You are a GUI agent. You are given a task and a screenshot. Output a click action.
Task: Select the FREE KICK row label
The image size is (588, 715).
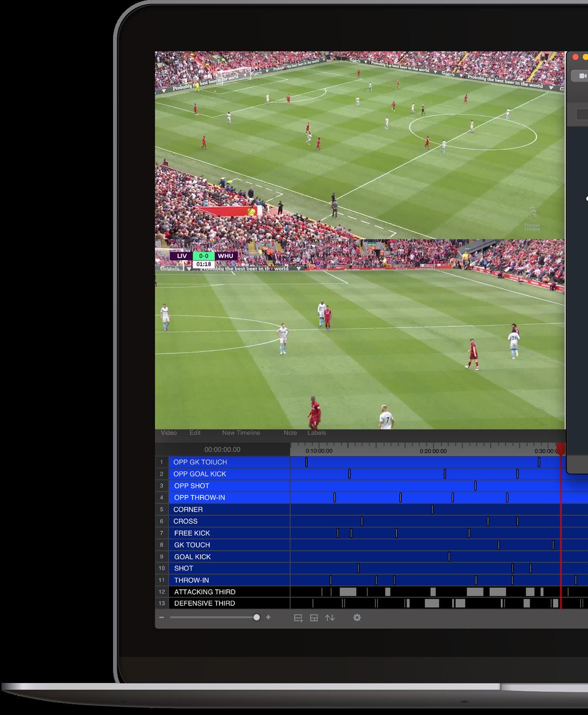(192, 533)
